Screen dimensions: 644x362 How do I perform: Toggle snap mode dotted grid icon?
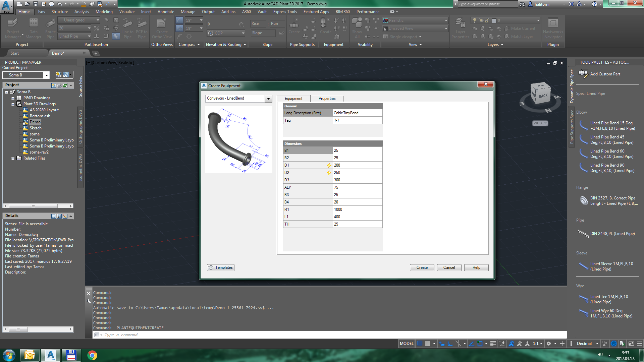point(427,344)
